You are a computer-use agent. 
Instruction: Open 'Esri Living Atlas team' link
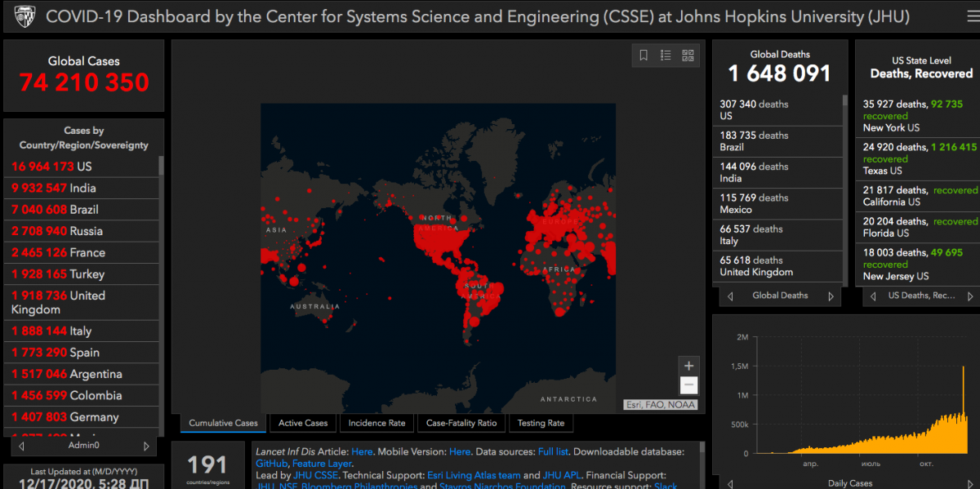tap(473, 475)
